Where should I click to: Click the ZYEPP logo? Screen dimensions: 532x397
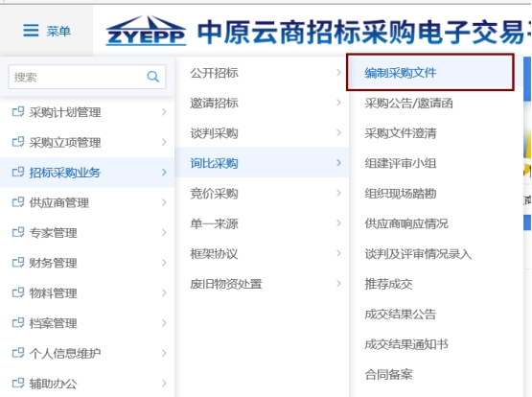pos(146,31)
